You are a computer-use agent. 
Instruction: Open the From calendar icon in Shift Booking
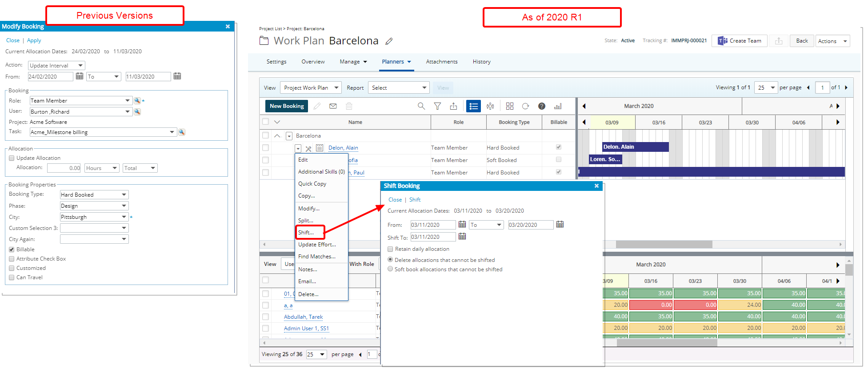[462, 224]
